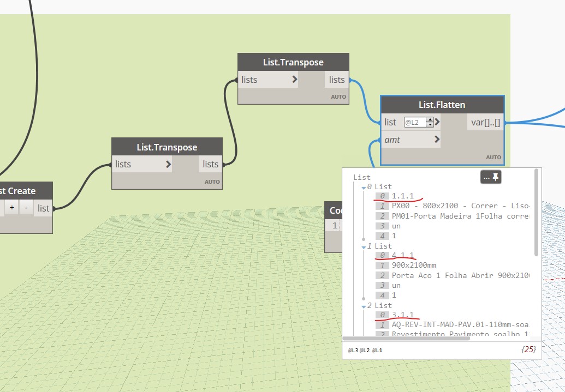Click lower List.Transpose lists input chevron
Viewport: 565px width, 392px height.
click(x=168, y=164)
